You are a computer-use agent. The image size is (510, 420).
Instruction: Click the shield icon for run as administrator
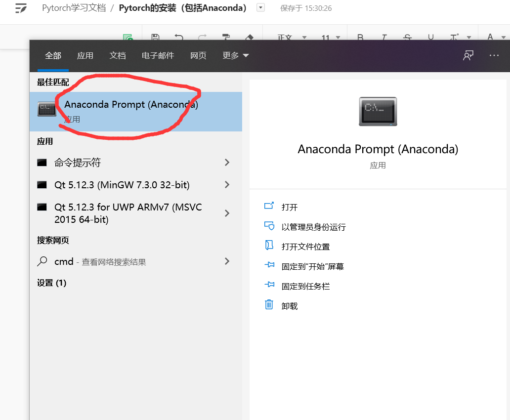click(x=269, y=225)
